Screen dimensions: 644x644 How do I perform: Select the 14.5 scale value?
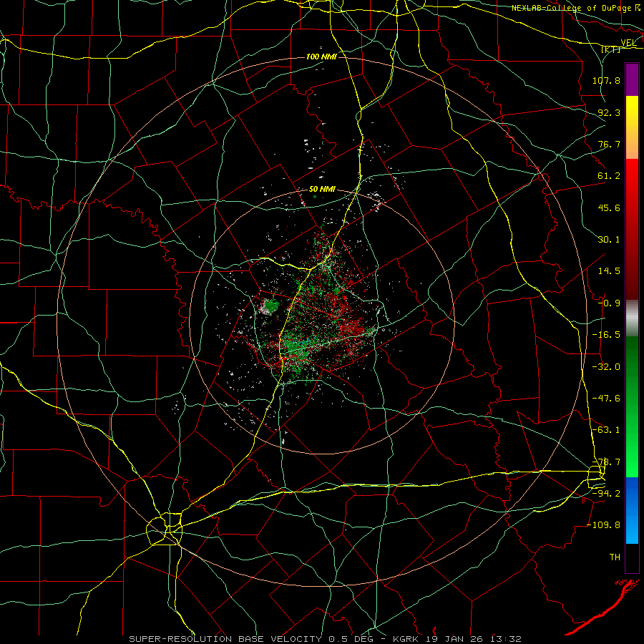tap(609, 271)
